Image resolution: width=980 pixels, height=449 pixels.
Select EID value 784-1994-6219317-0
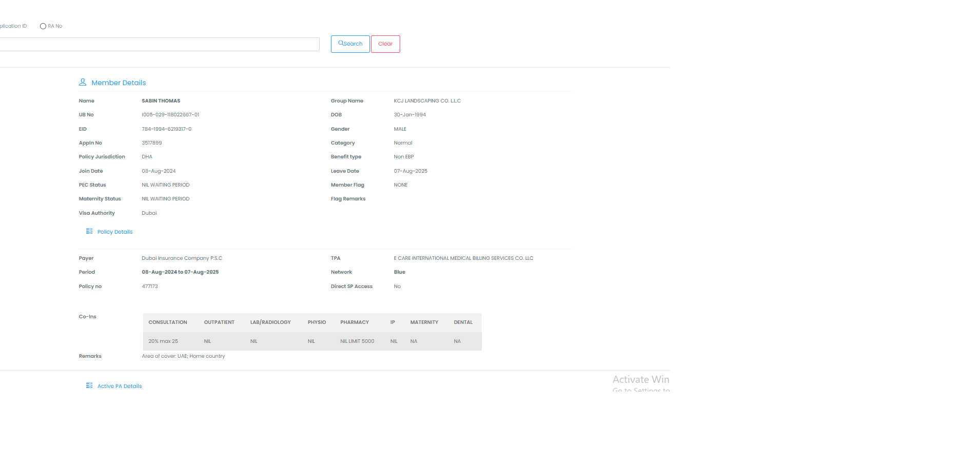(x=167, y=129)
